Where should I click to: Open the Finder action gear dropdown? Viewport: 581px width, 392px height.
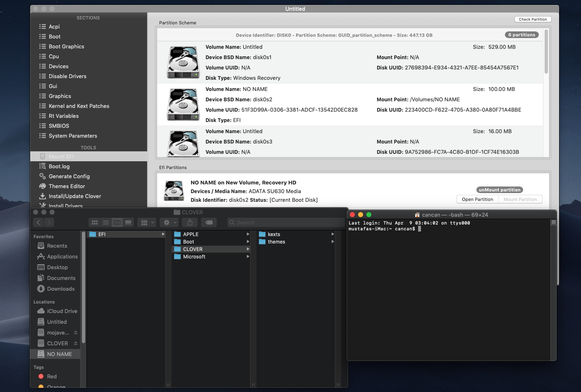click(169, 222)
